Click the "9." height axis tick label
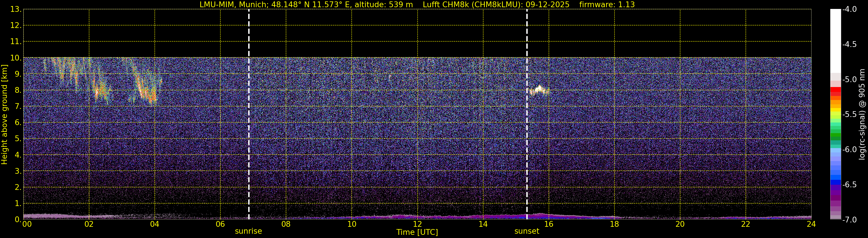 [x=18, y=74]
